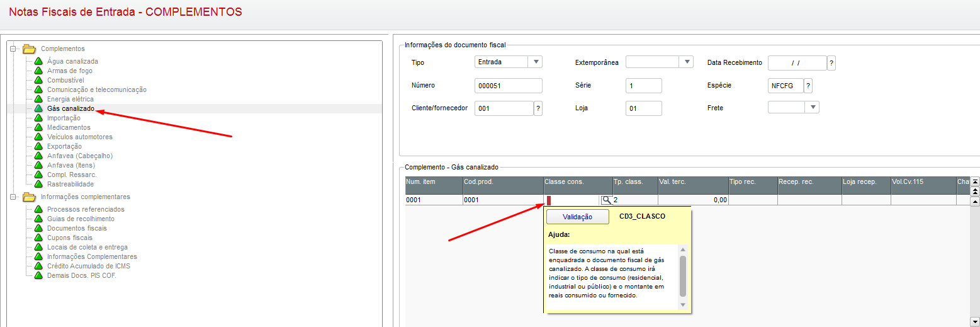Screen dimensions: 980x327
Task: Click the green icon beside Armas de fogo
Action: point(38,71)
